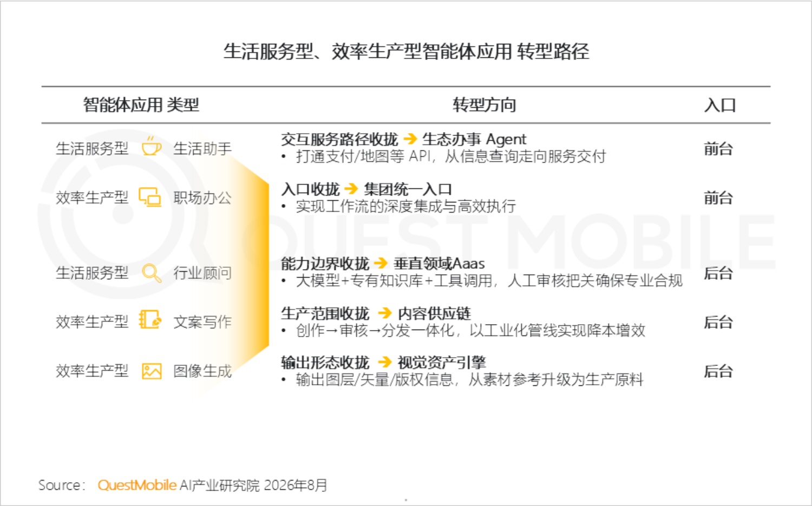Viewport: 812px width, 506px height.
Task: Click 效率生产型 in the 图像生成 row
Action: coord(92,371)
